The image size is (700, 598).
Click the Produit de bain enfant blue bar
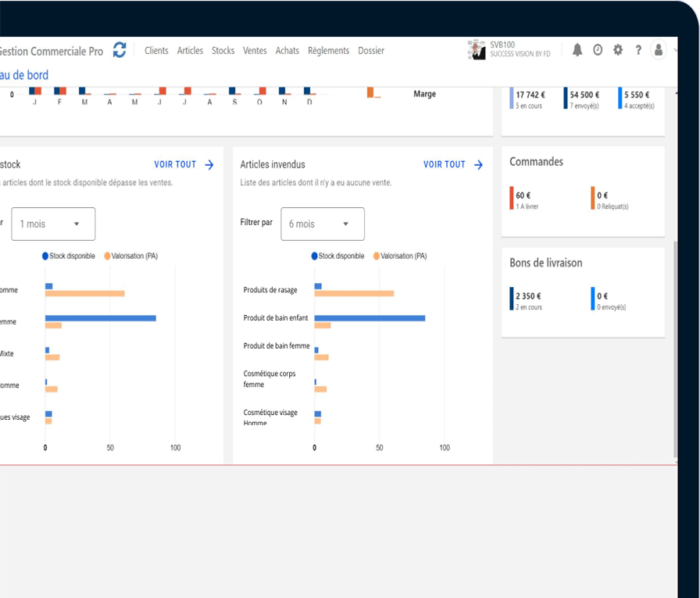click(370, 318)
